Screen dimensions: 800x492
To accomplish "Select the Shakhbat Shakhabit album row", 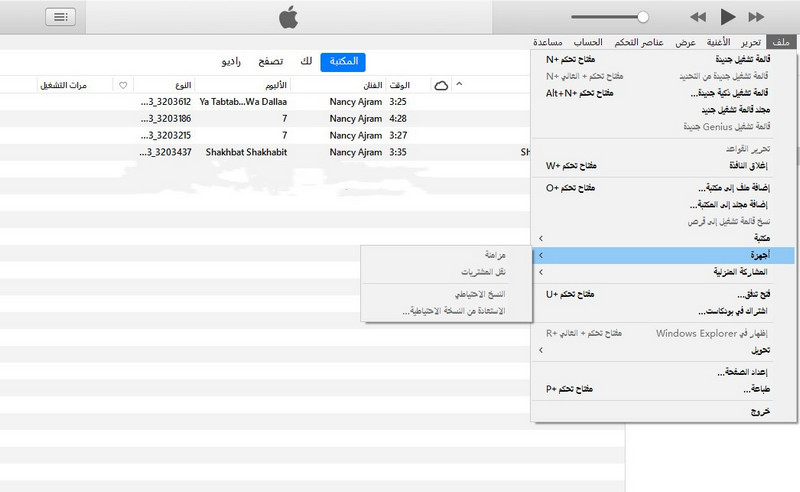I will [265, 152].
